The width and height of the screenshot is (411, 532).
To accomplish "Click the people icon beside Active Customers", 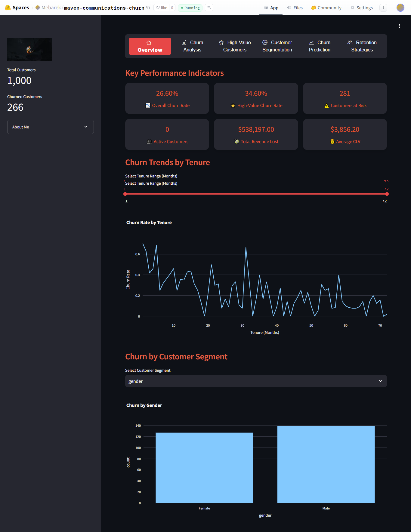I will (149, 142).
